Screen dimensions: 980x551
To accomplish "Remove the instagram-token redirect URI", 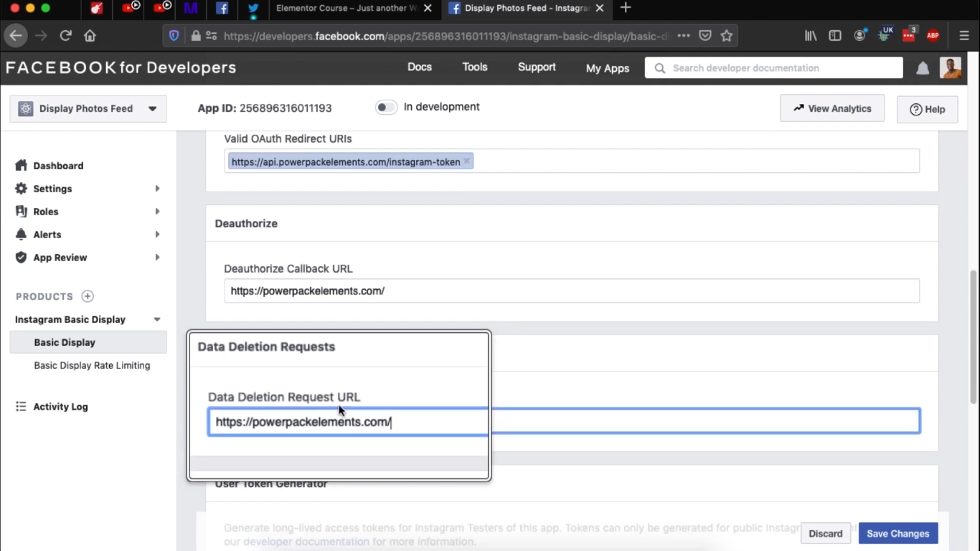I will tap(466, 161).
